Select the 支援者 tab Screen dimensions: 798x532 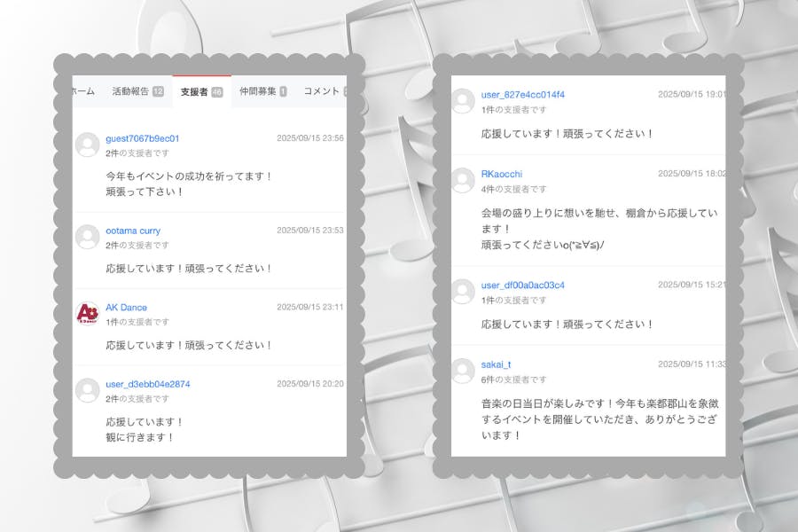pyautogui.click(x=194, y=91)
